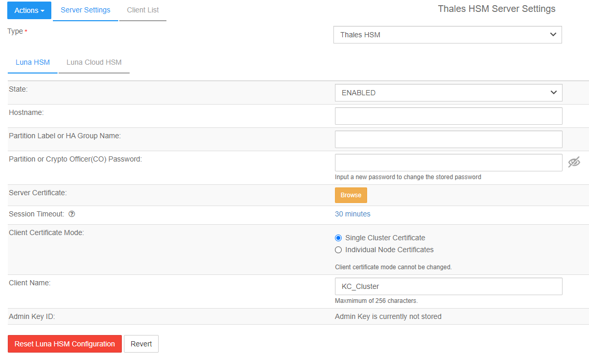Image resolution: width=589 pixels, height=364 pixels.
Task: Click 'Maxmimum of 256 characters.' hint text
Action: click(376, 301)
